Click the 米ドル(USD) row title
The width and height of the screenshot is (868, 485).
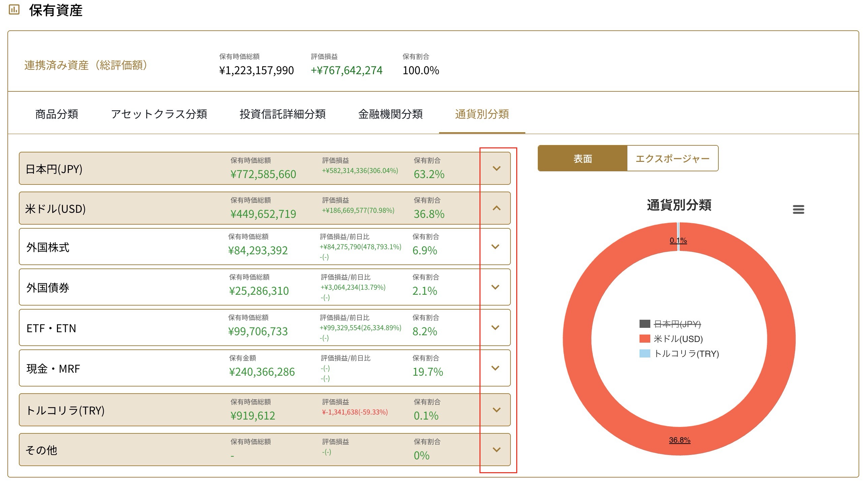(x=56, y=209)
